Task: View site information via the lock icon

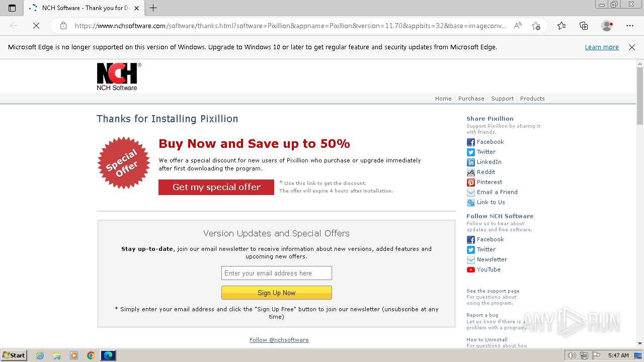Action: [63, 26]
